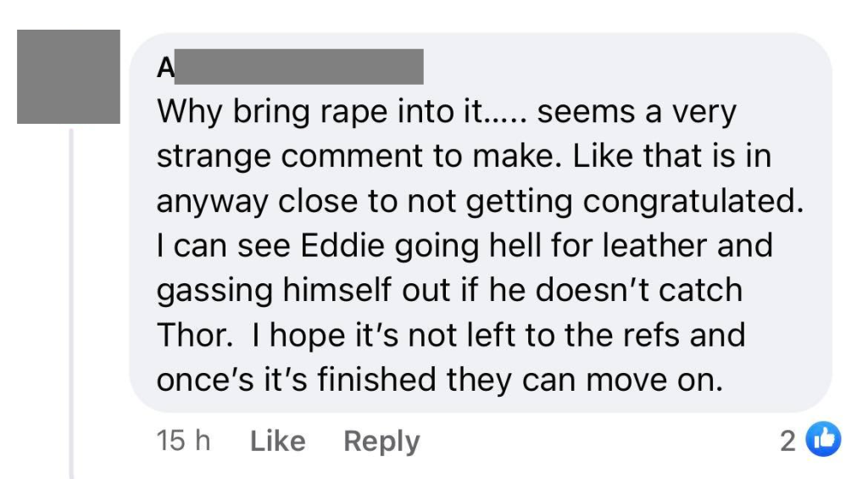Click the blue thumbs-up reaction icon
This screenshot has width=868, height=479.
(x=821, y=439)
